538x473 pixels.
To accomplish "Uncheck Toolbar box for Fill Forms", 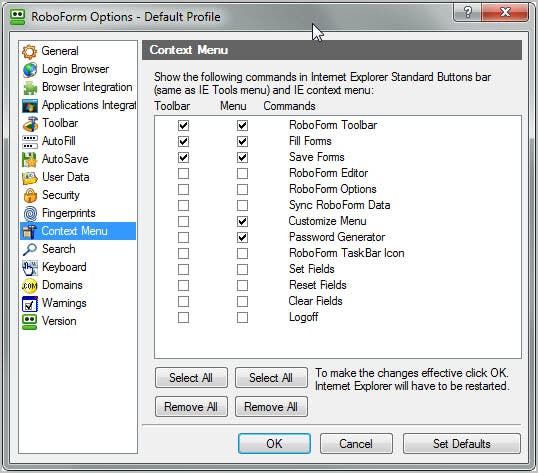I will click(x=183, y=141).
